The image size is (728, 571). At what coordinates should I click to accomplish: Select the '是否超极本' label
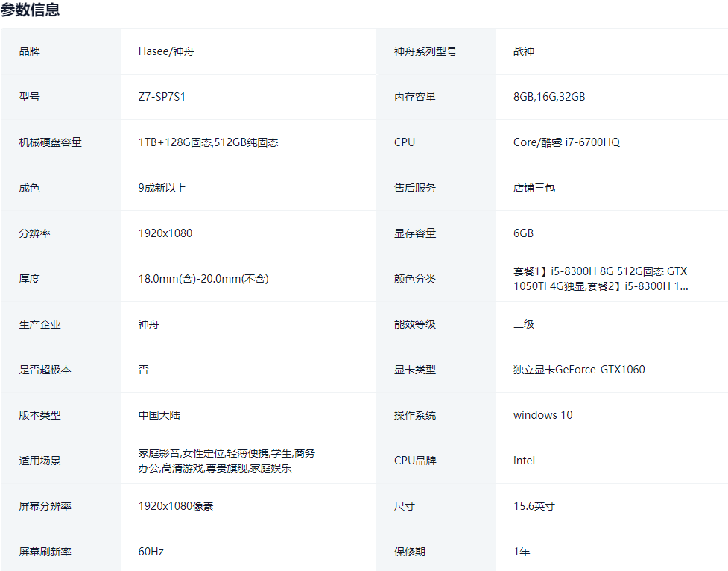(x=45, y=370)
